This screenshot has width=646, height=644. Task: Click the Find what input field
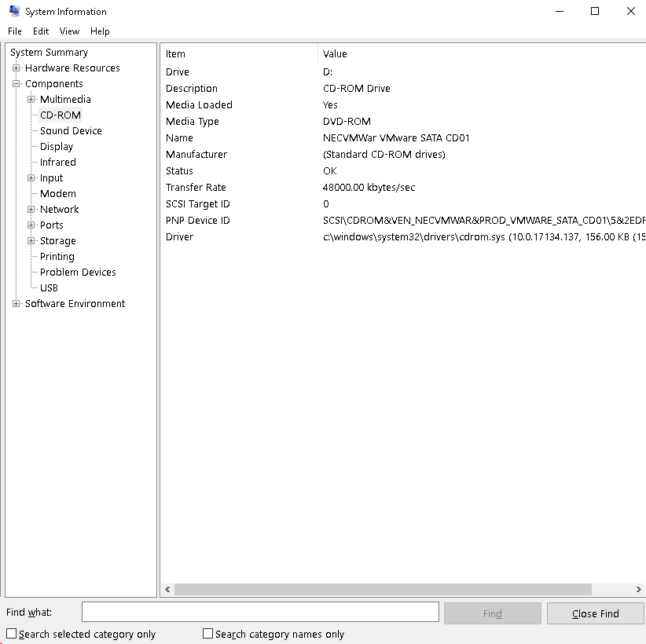(x=260, y=612)
